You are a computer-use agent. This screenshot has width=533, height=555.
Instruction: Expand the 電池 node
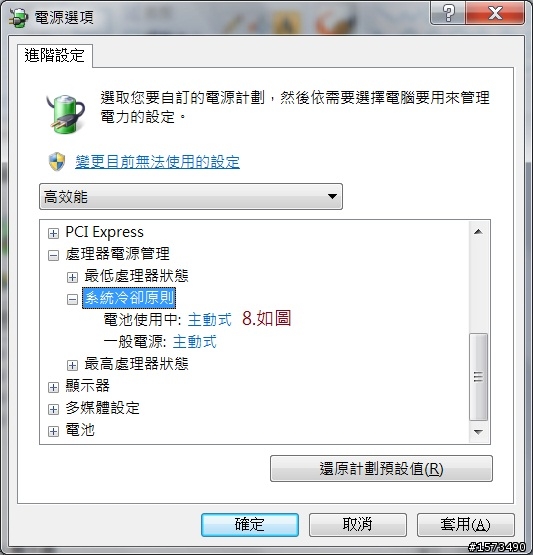click(53, 431)
